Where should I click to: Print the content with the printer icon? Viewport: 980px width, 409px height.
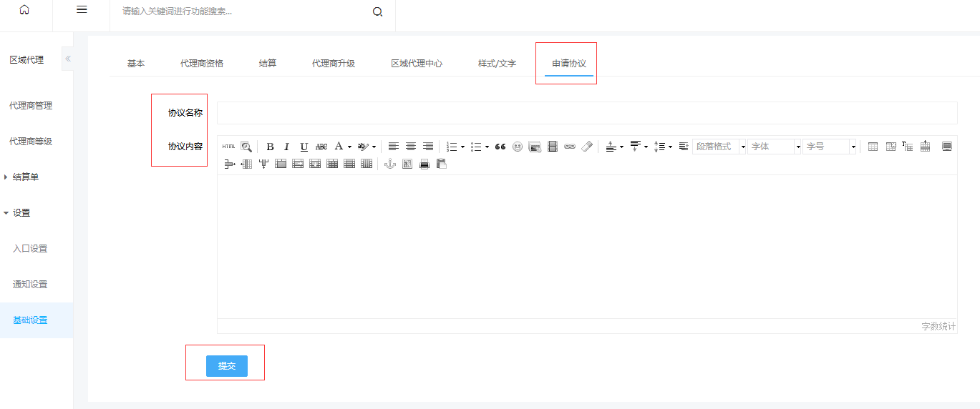(424, 164)
